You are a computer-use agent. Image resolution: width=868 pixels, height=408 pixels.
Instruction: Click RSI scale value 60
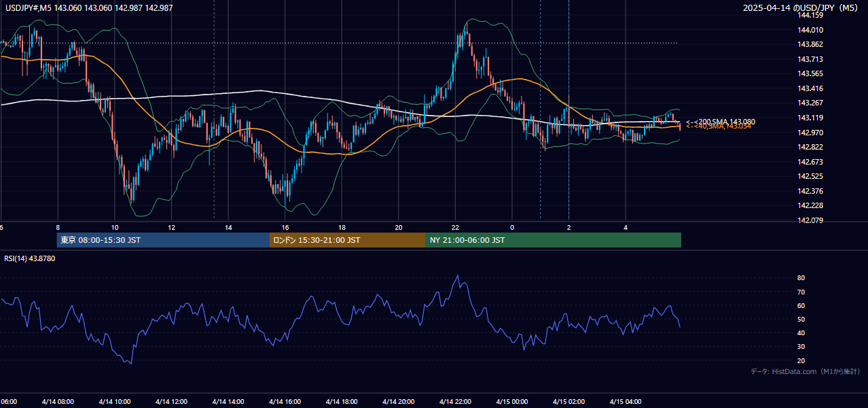tap(801, 305)
